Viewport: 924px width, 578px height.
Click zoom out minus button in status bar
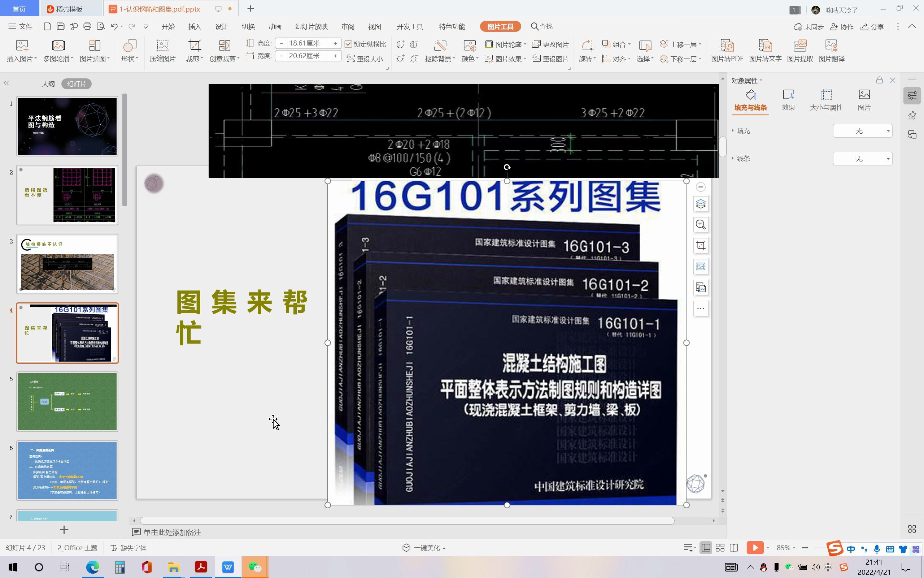[x=805, y=548]
